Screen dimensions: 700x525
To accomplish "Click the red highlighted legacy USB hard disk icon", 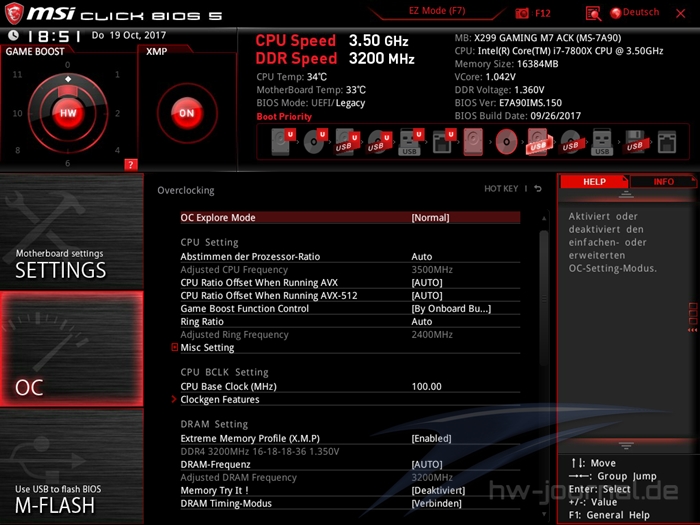I will coord(539,142).
